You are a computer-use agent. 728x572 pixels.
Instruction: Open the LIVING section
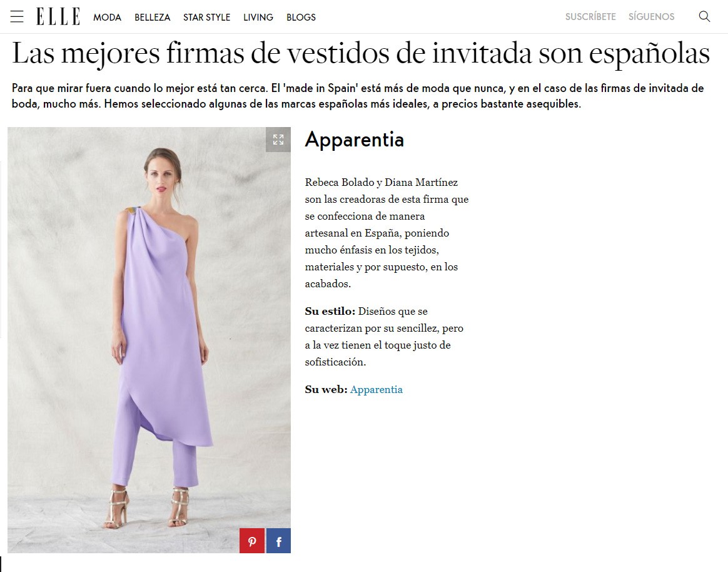258,17
